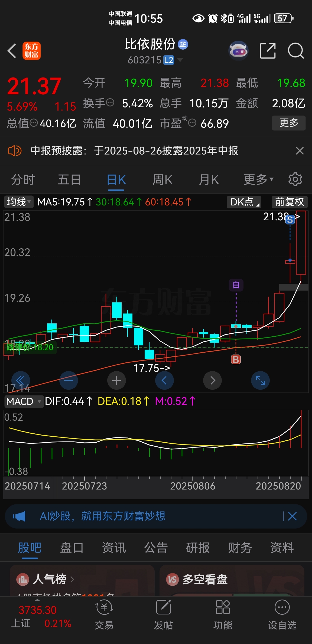312x644 pixels.
Task: Tap the MA5:19.75 value label
Action: coord(65,202)
